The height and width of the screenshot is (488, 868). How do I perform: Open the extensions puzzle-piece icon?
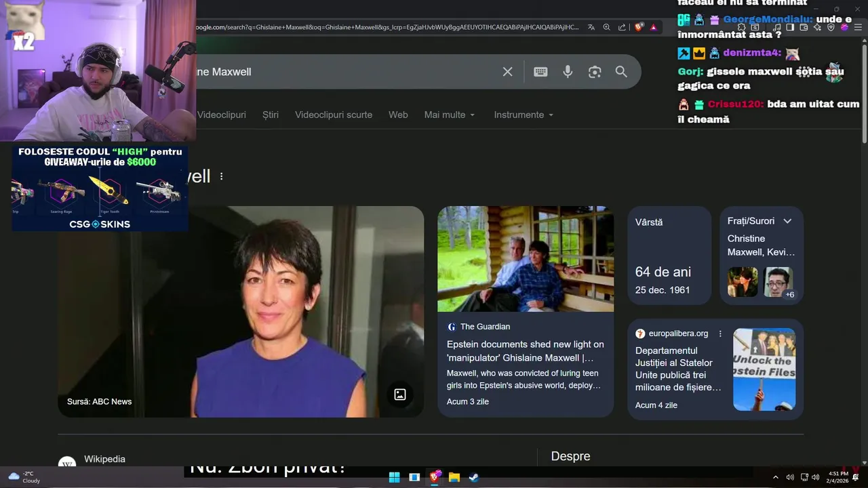click(x=742, y=27)
